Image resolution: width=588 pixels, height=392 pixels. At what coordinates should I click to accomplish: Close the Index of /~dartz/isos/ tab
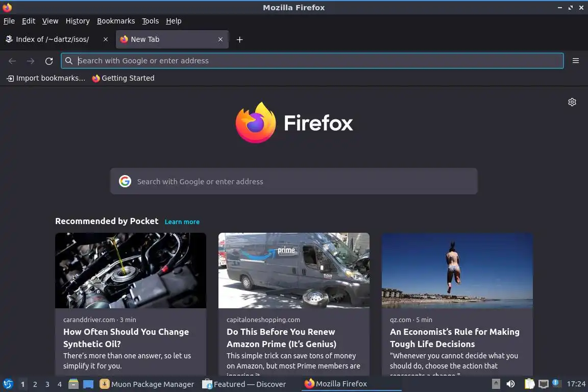pos(106,39)
